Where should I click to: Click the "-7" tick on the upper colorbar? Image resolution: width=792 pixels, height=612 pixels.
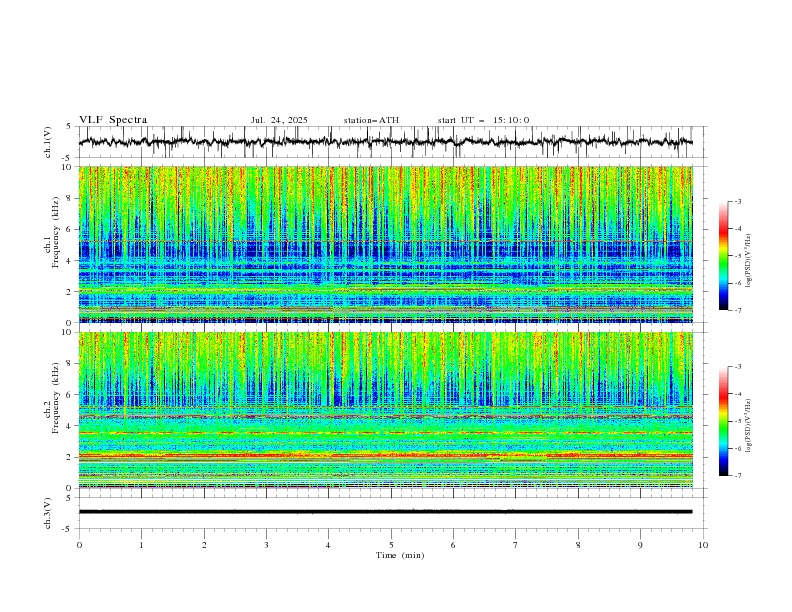(x=738, y=311)
